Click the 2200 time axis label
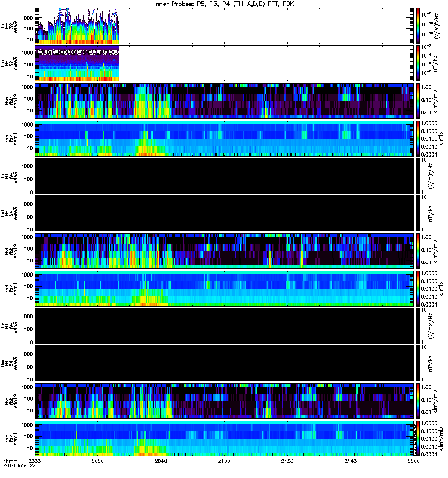This screenshot has width=448, height=478. coord(413,461)
